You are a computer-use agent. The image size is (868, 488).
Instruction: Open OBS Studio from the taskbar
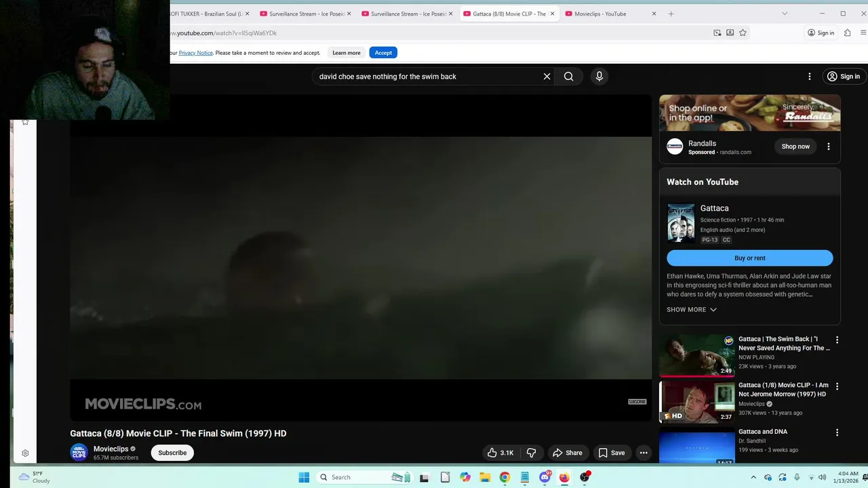pos(585,477)
